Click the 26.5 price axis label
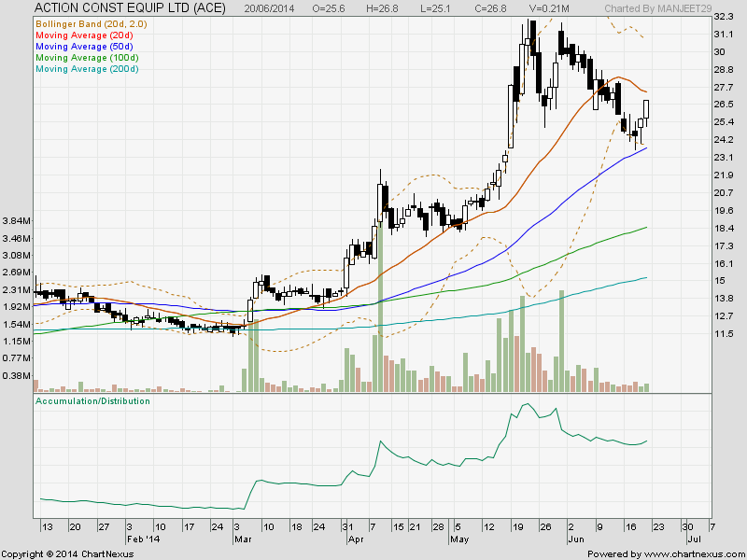 point(723,105)
